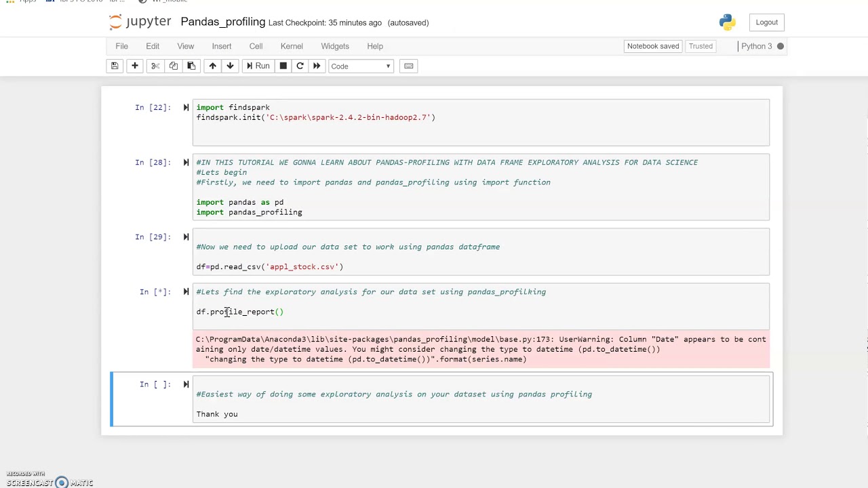Screen dimensions: 868x488
Task: Open the Insert menu
Action: tap(222, 46)
